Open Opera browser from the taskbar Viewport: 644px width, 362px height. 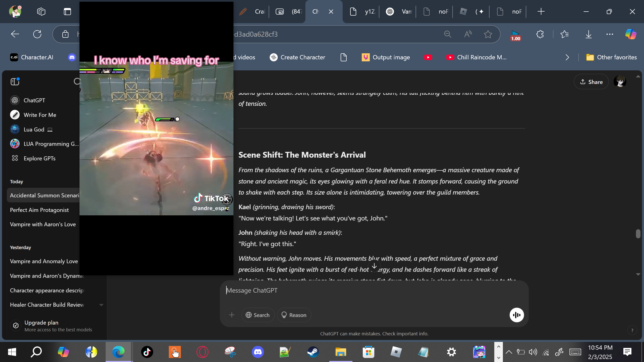point(203,352)
